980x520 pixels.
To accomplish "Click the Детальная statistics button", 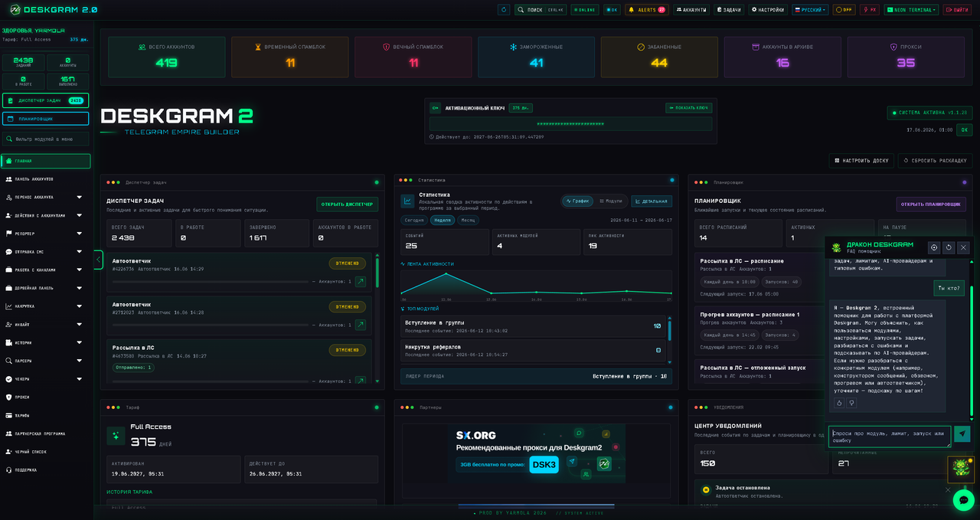I will point(652,201).
